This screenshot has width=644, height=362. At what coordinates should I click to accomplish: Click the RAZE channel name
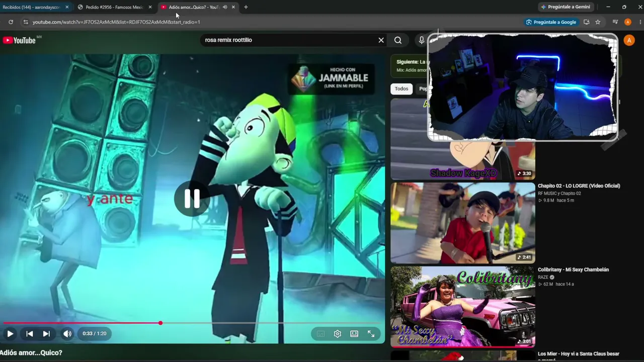543,277
